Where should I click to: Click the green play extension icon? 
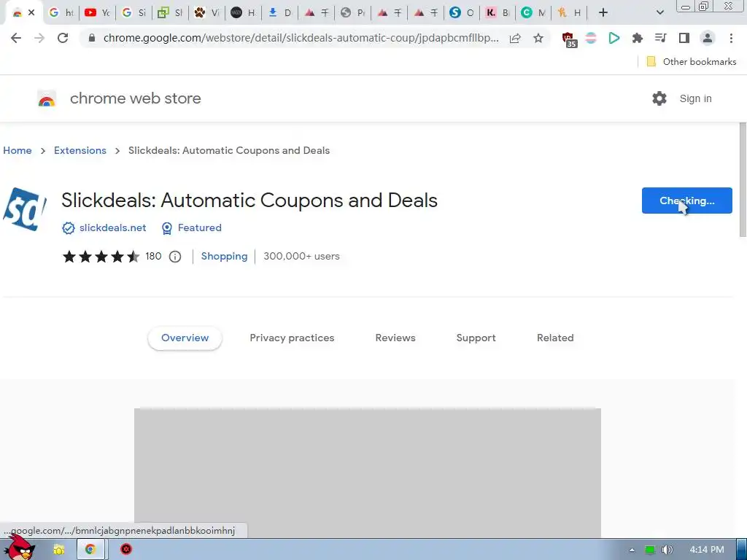(x=614, y=38)
